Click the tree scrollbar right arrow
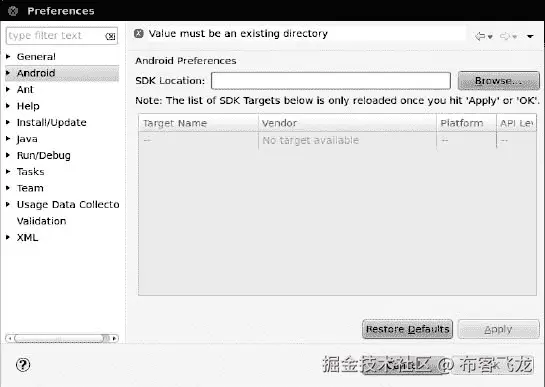This screenshot has height=387, width=545. (x=114, y=338)
